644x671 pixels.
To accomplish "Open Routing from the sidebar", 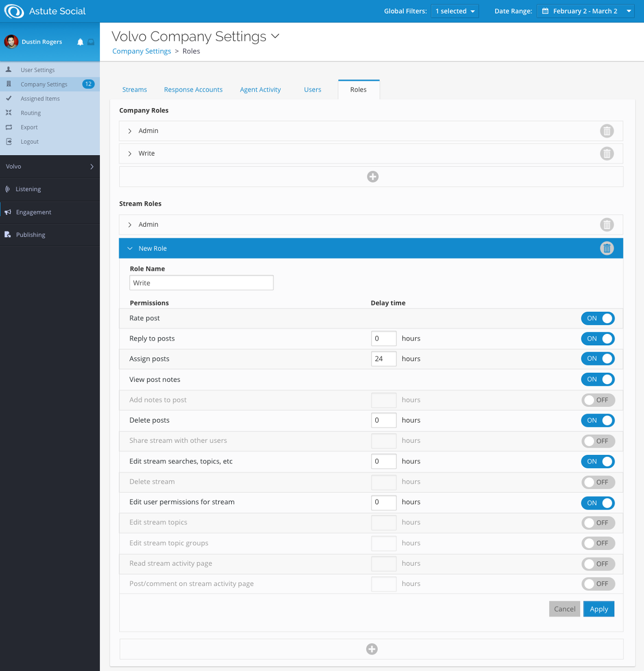I will pos(31,113).
